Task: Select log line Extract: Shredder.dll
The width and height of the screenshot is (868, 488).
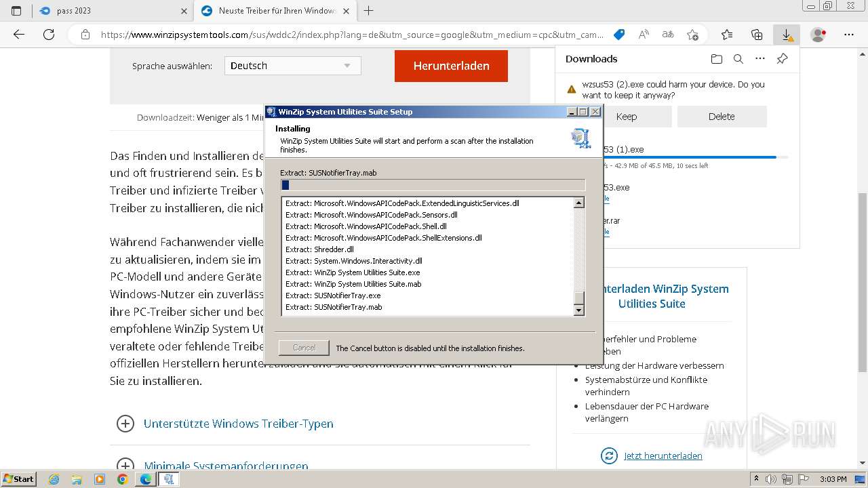Action: click(319, 249)
